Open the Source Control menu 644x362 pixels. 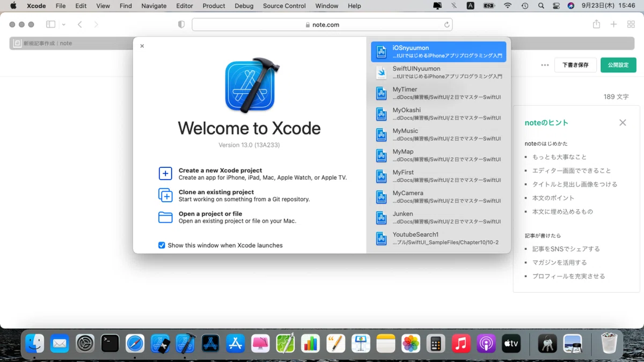pyautogui.click(x=284, y=6)
